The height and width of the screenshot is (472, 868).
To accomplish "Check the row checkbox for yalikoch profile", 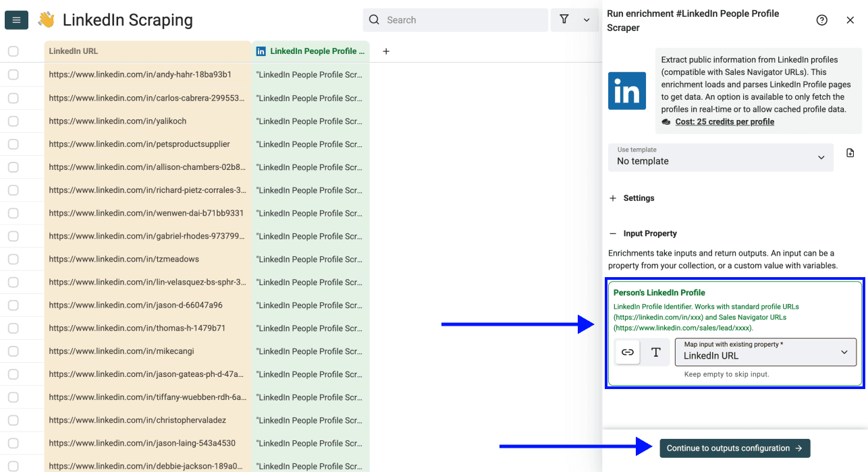I will [13, 121].
